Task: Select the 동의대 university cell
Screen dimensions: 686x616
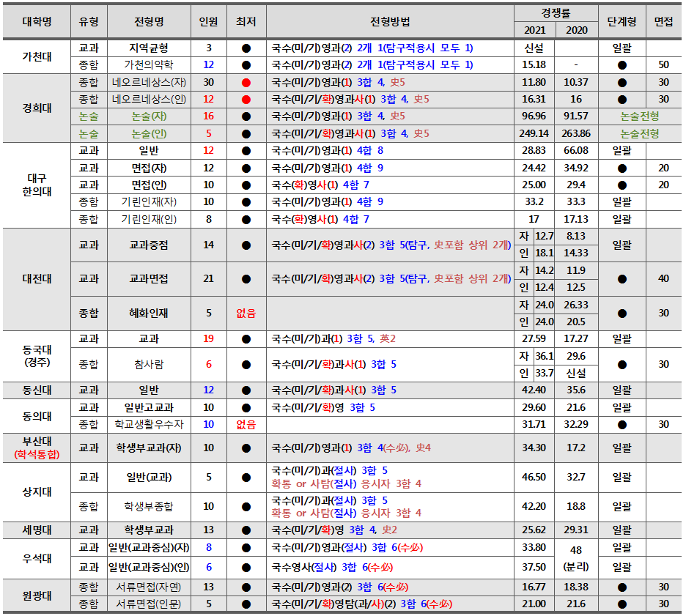Action: pos(37,416)
